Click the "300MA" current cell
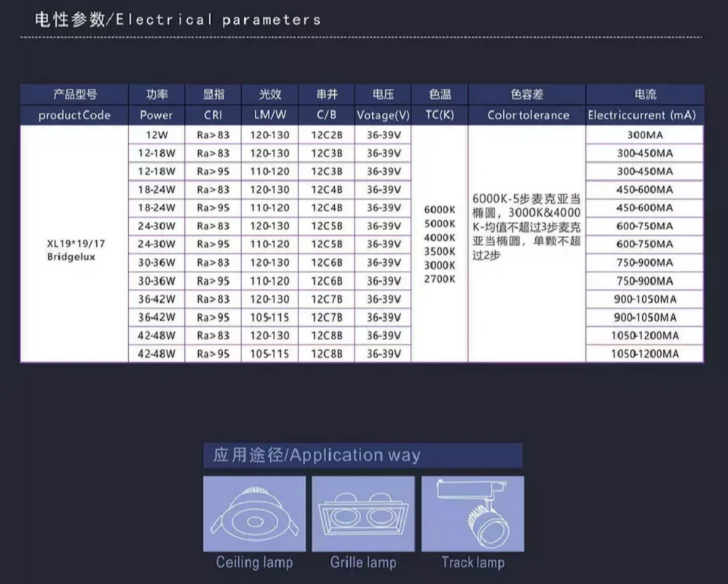This screenshot has height=584, width=728. pos(645,135)
